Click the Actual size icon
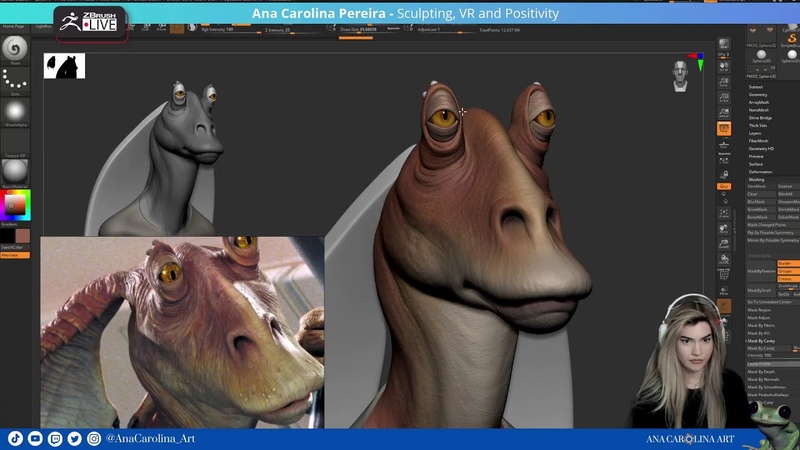 (723, 97)
